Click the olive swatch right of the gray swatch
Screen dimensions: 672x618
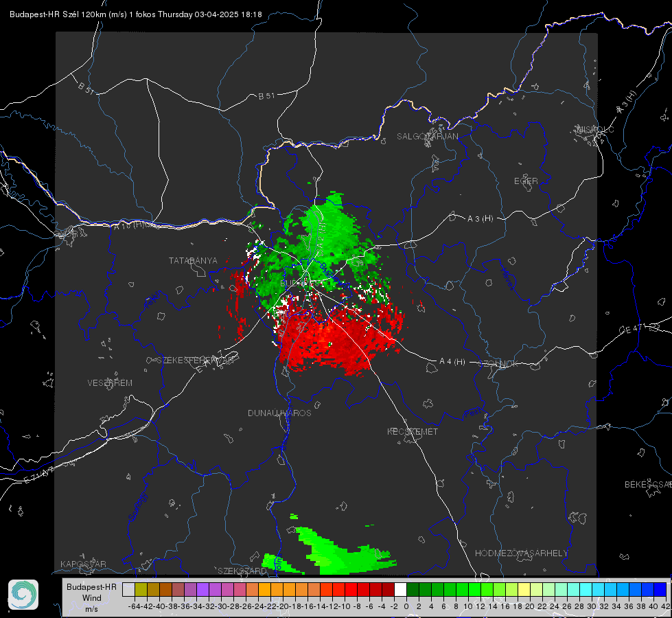141,589
